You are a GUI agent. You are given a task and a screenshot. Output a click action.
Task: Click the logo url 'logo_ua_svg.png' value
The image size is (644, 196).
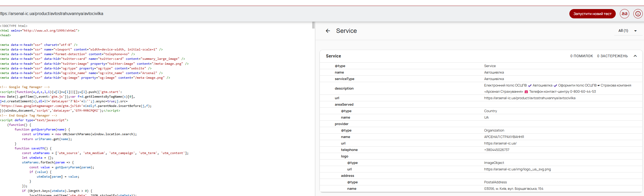pos(518,169)
